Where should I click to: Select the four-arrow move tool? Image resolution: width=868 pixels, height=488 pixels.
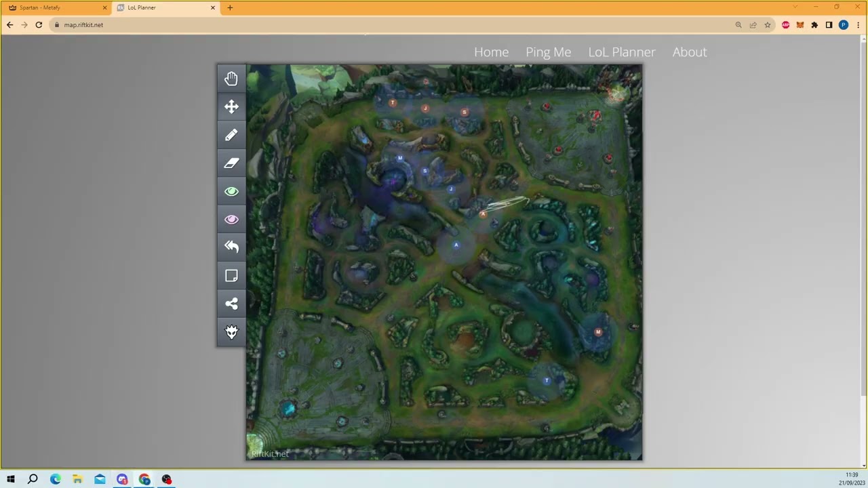click(x=231, y=106)
